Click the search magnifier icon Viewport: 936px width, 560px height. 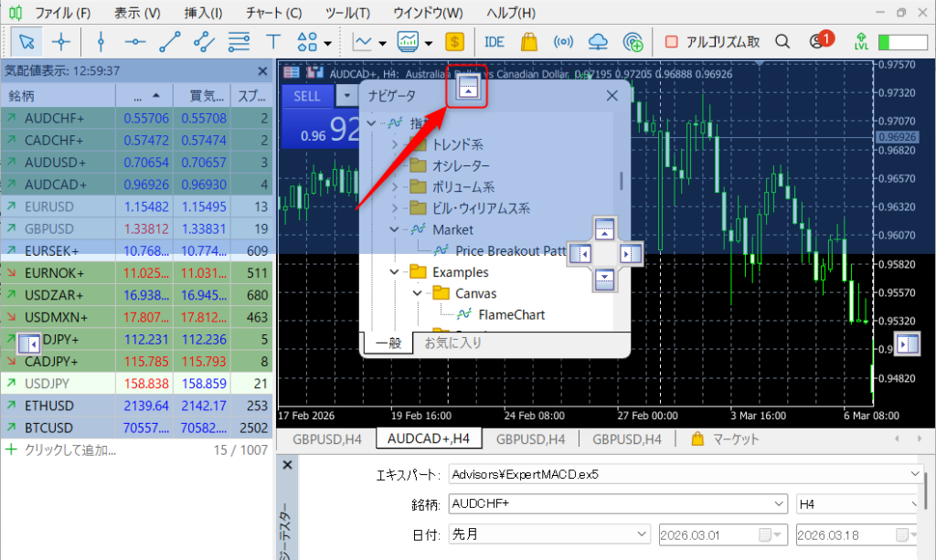(x=782, y=41)
